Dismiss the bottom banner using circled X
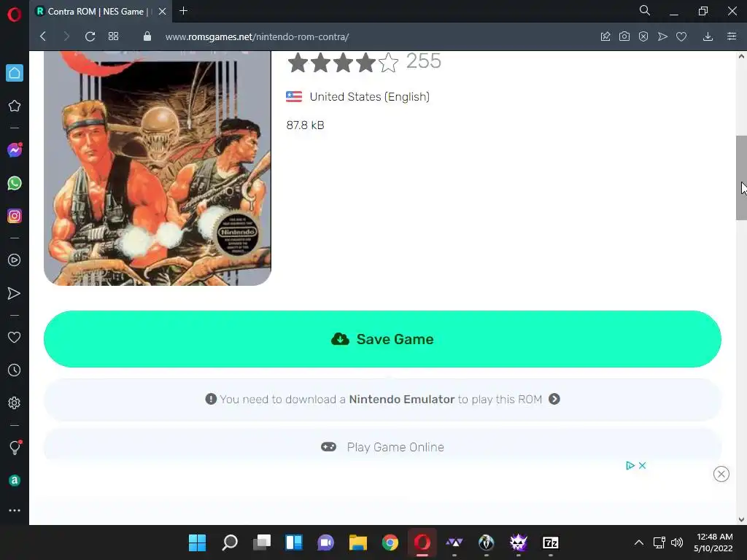Viewport: 747px width, 560px height. point(721,474)
